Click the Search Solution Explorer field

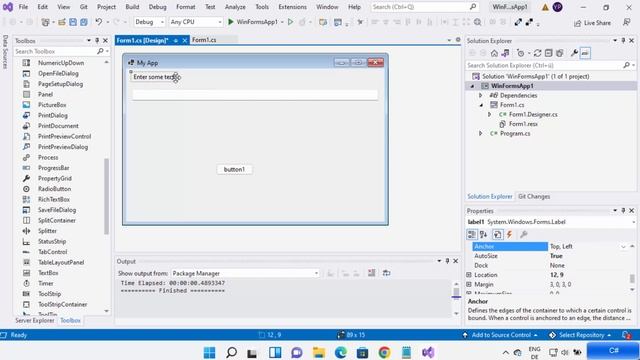click(x=544, y=65)
